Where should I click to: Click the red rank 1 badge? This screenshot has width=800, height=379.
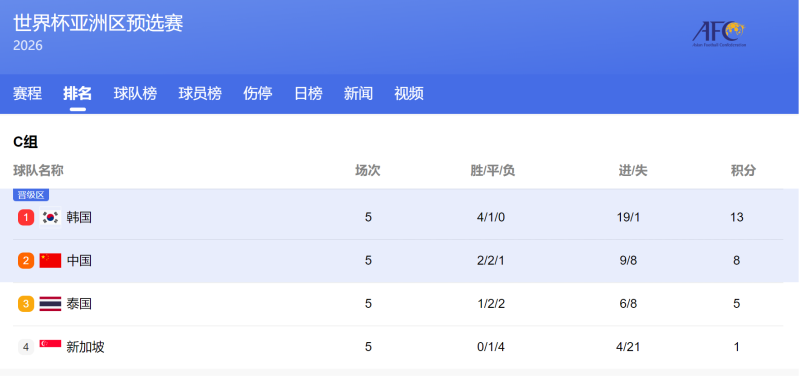pyautogui.click(x=26, y=217)
